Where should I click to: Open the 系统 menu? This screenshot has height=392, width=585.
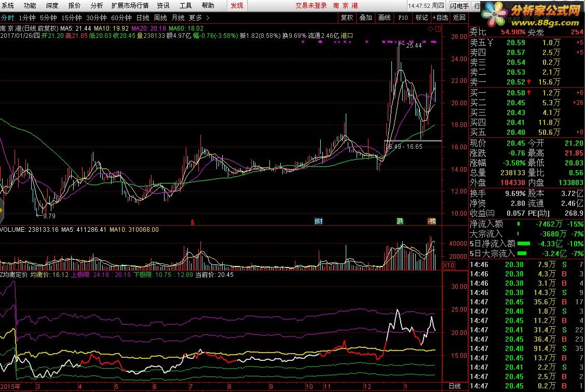point(7,5)
